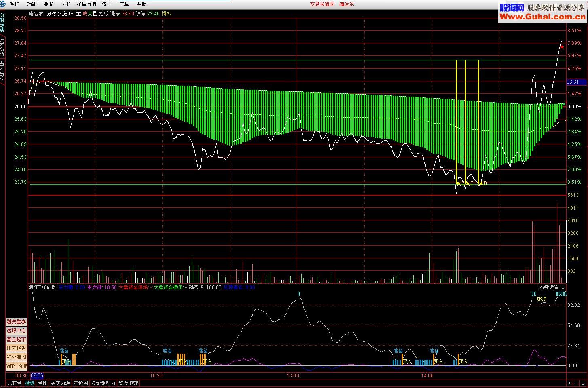Click the 14:00 time axis label
Image resolution: width=588 pixels, height=388 pixels.
[427, 376]
